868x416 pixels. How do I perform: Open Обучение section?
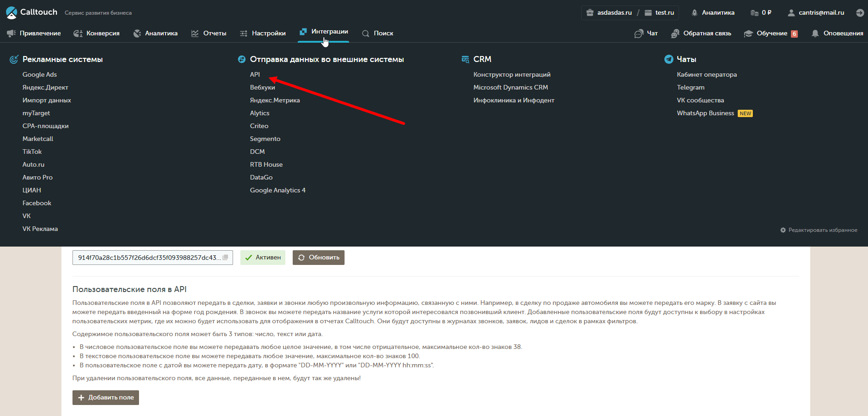tap(771, 33)
